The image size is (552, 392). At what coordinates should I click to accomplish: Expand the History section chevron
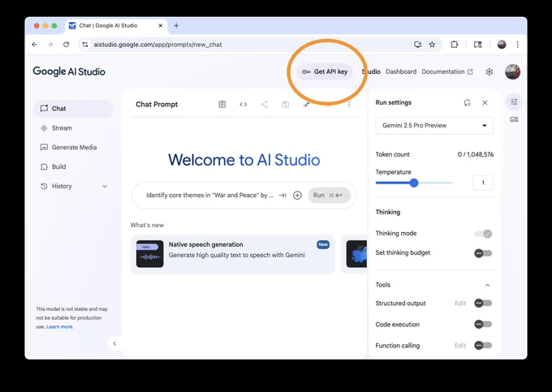tap(105, 186)
